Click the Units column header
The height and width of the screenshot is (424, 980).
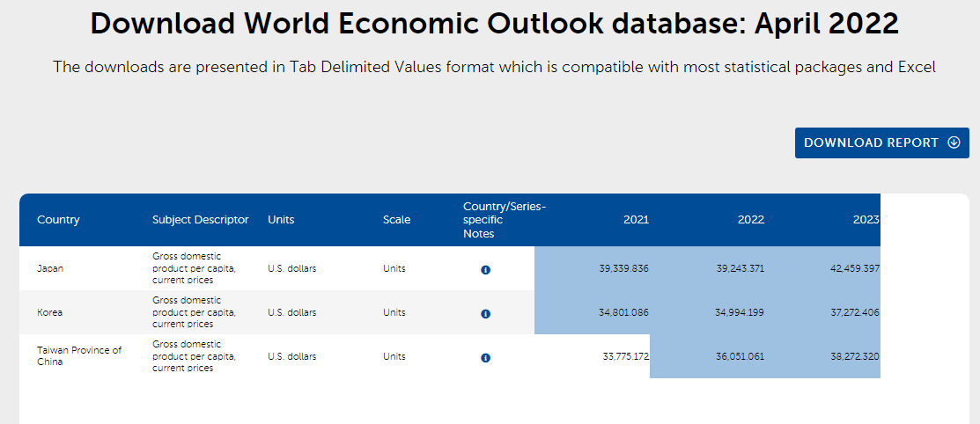[x=281, y=220]
